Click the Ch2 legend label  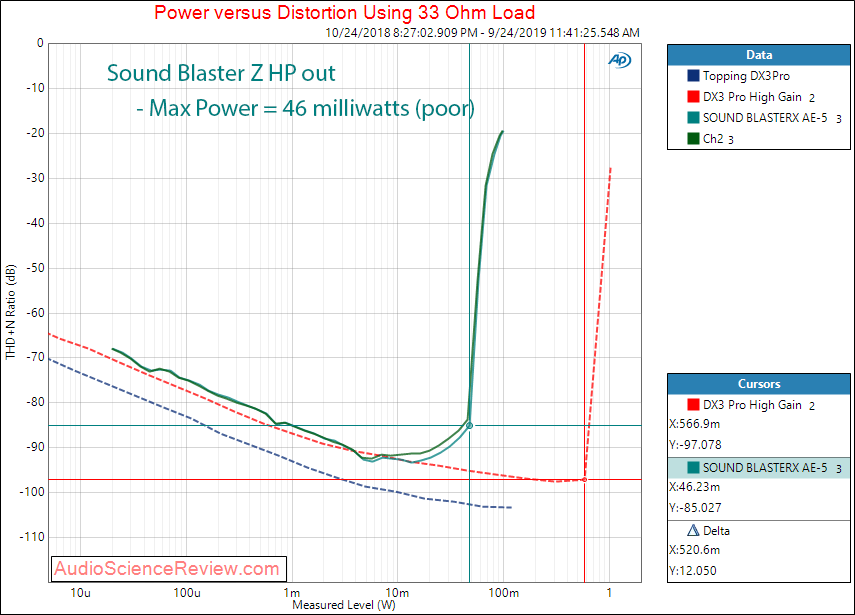point(713,138)
